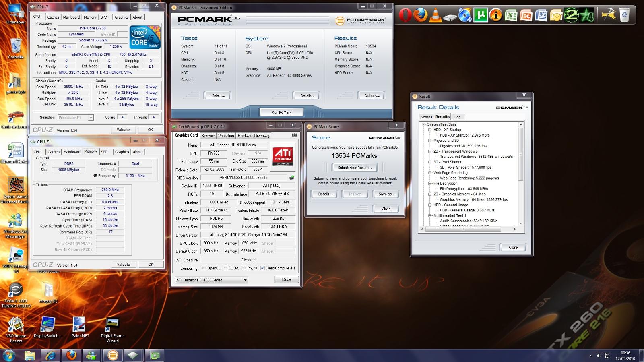Enable the CUDA checkbox
Screen dimensions: 644x362
(x=225, y=268)
